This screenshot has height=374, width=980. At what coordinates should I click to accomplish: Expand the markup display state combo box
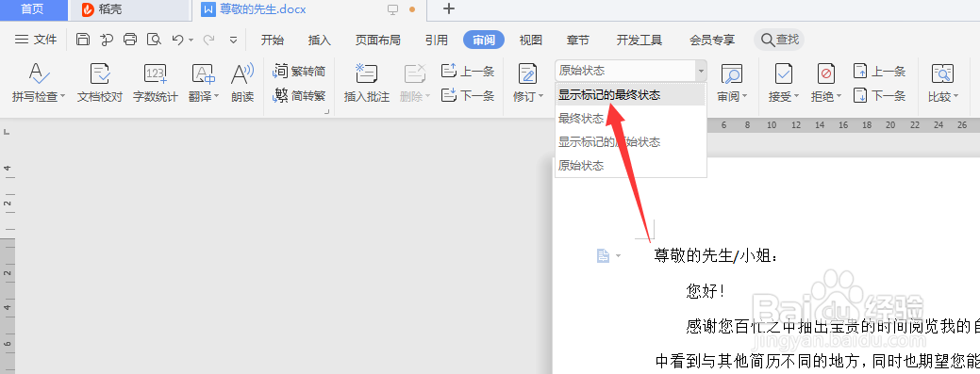pos(701,72)
